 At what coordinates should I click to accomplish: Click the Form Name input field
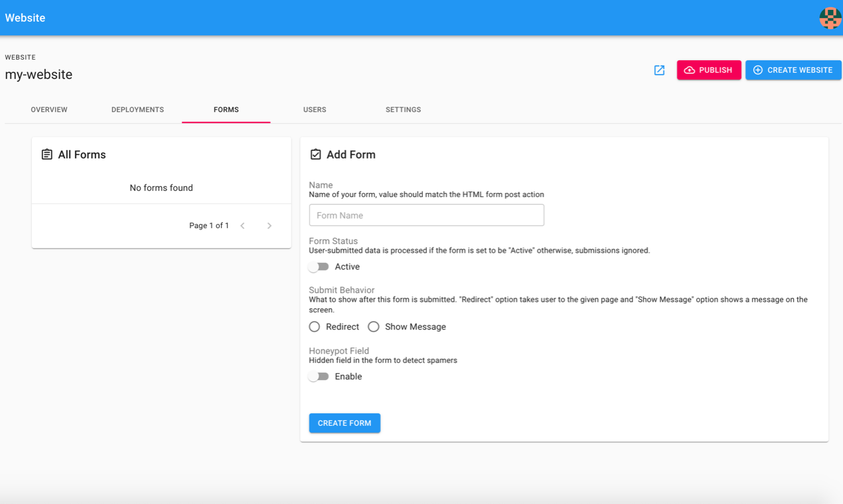tap(426, 216)
